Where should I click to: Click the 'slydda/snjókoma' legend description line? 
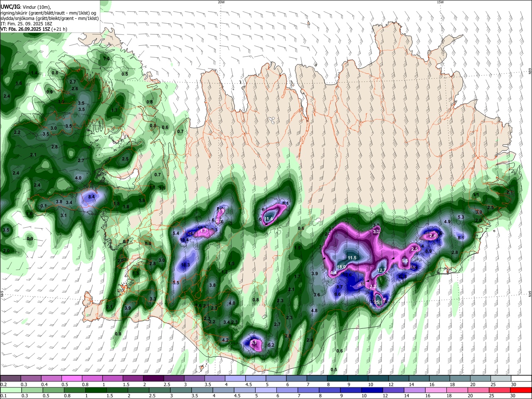49,18
